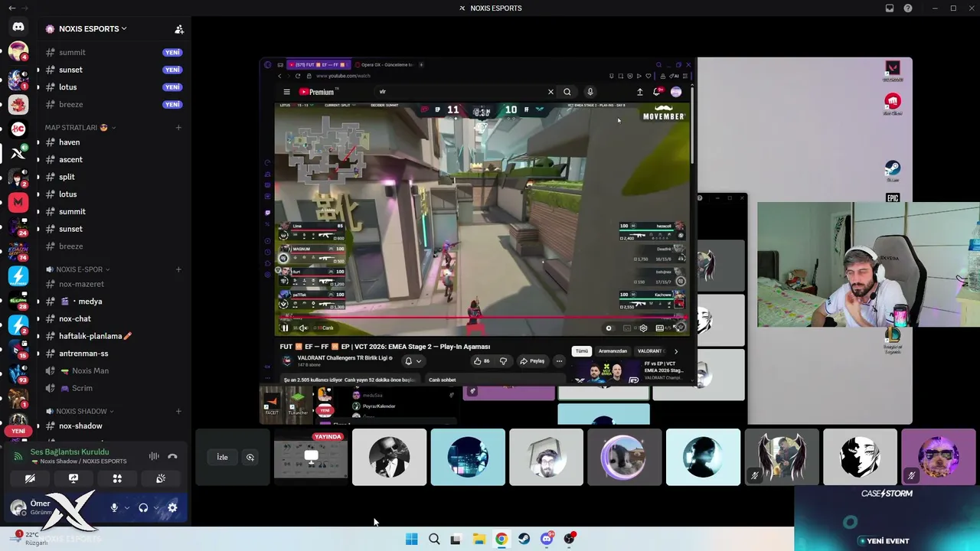Click the Ses Bağlantısı Kuruldu status text
The width and height of the screenshot is (980, 551).
pyautogui.click(x=70, y=452)
